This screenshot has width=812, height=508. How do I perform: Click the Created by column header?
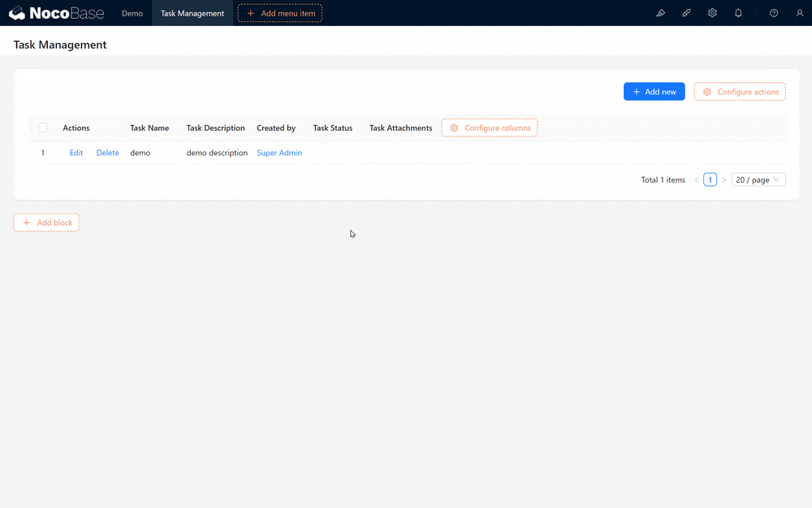click(276, 128)
